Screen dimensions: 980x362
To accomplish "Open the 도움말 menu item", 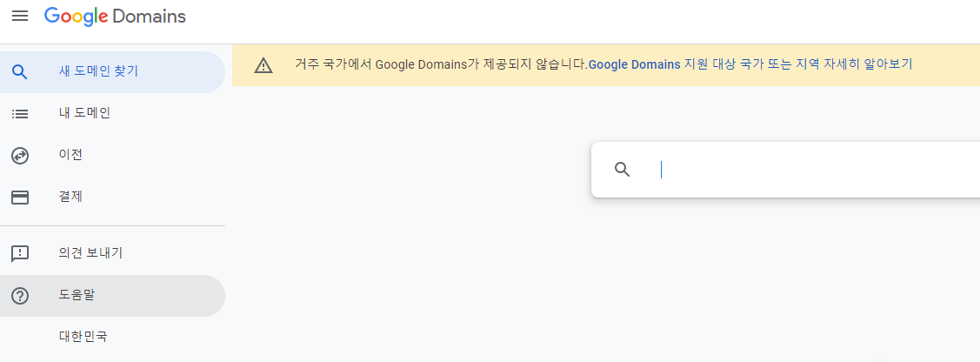I will click(x=112, y=296).
